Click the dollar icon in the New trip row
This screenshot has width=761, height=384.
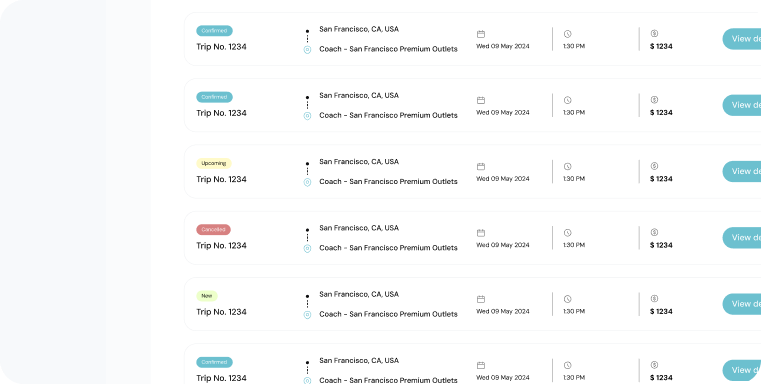tap(654, 299)
